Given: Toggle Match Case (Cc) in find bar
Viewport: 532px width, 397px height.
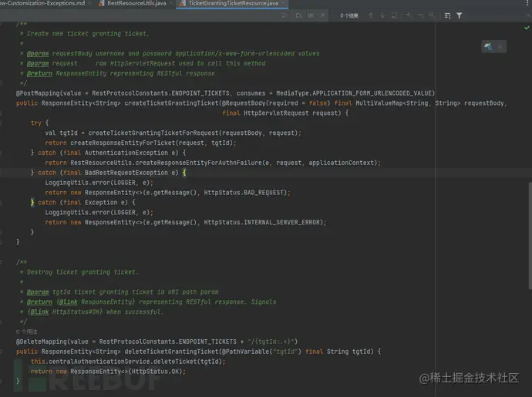Looking at the screenshot, I should (298, 15).
